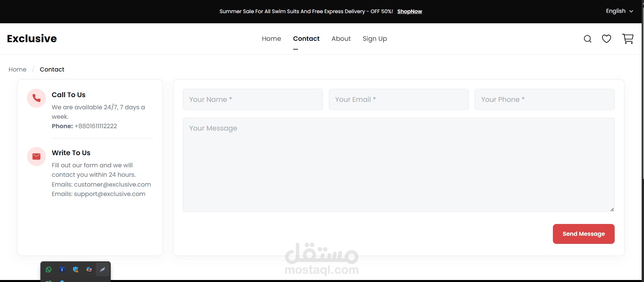This screenshot has height=282, width=644.
Task: Open the search magnifier icon
Action: point(588,39)
